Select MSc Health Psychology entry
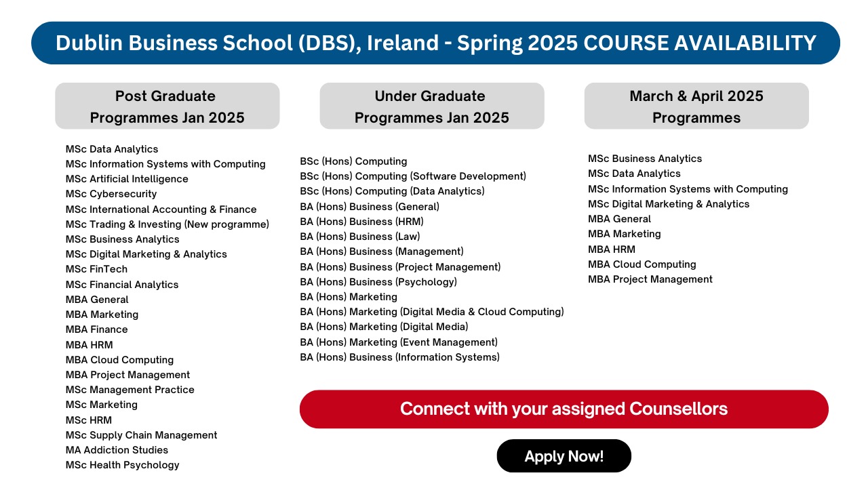The width and height of the screenshot is (868, 488). (x=123, y=465)
